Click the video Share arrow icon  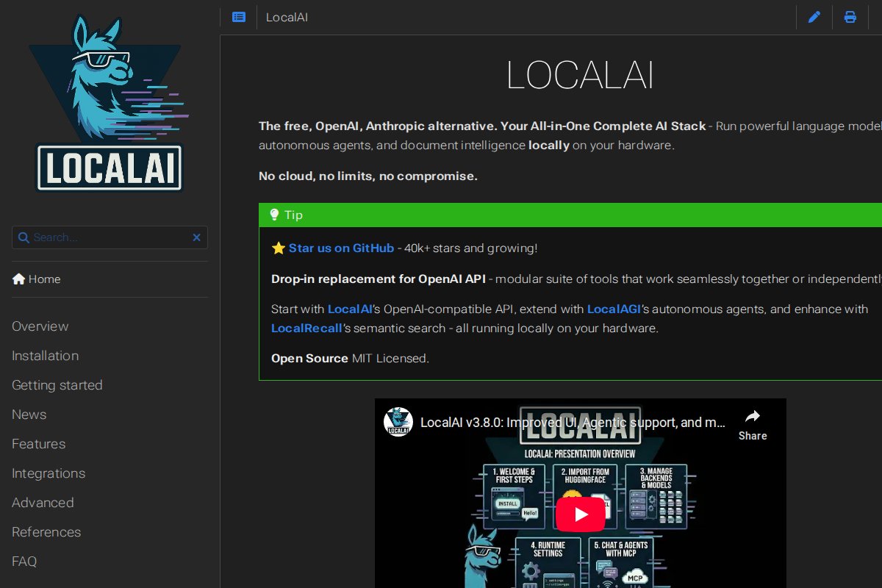click(x=752, y=417)
